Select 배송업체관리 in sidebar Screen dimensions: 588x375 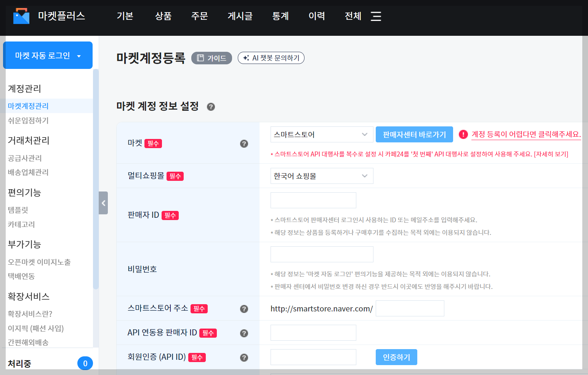pyautogui.click(x=28, y=172)
